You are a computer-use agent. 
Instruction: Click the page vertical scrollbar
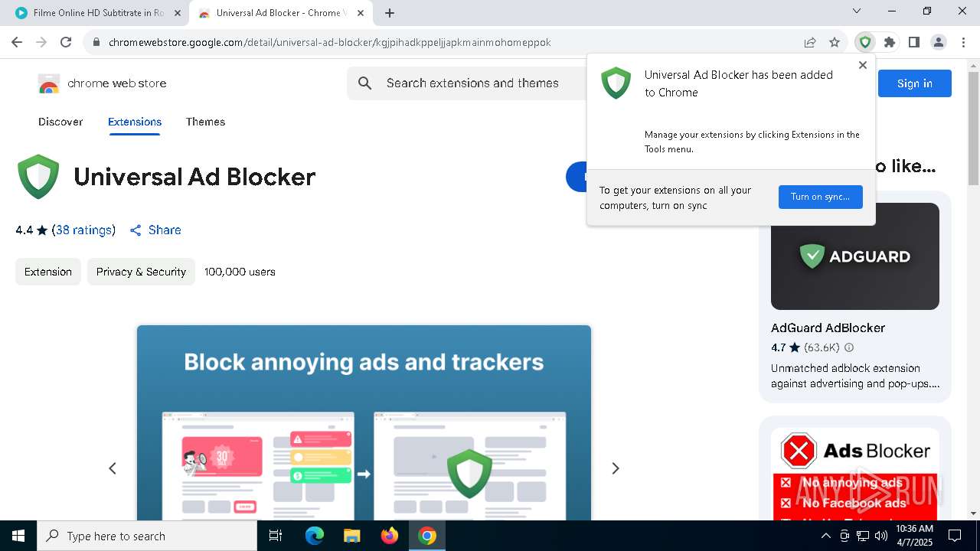click(x=974, y=129)
